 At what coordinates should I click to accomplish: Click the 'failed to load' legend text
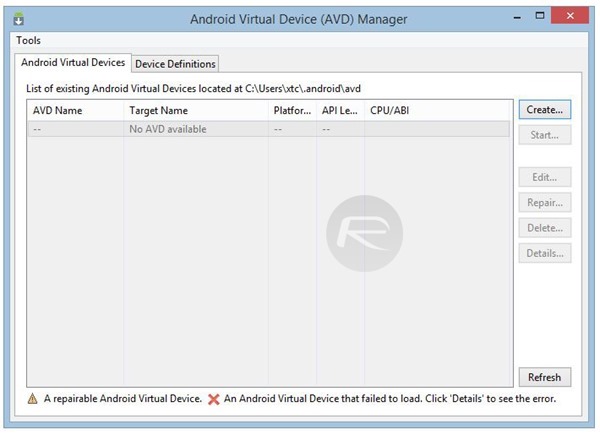pos(390,399)
